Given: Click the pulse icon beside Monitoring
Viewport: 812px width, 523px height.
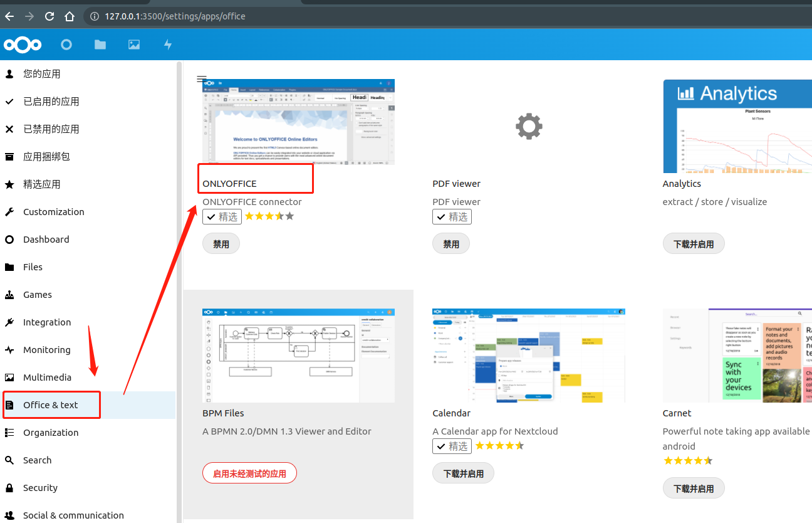Looking at the screenshot, I should tap(9, 350).
